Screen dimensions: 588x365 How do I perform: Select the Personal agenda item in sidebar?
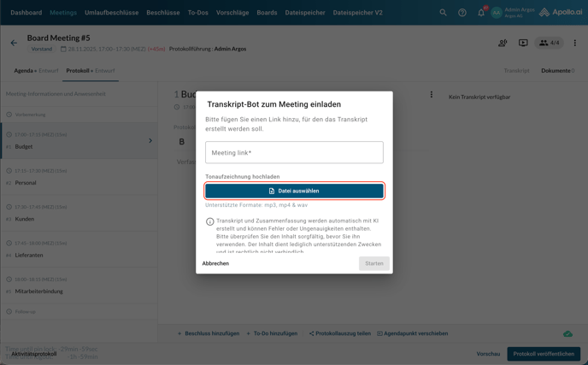[26, 183]
